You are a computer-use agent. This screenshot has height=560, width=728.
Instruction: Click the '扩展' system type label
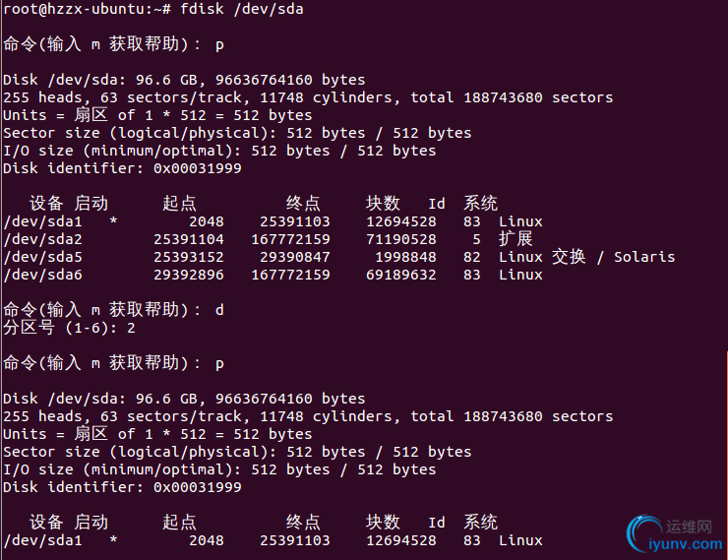pos(516,239)
